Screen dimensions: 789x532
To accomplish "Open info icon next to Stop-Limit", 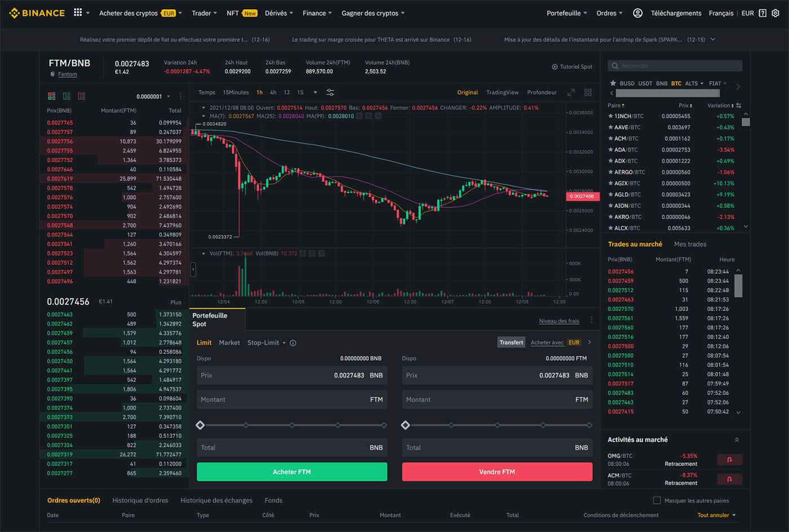I will 293,343.
